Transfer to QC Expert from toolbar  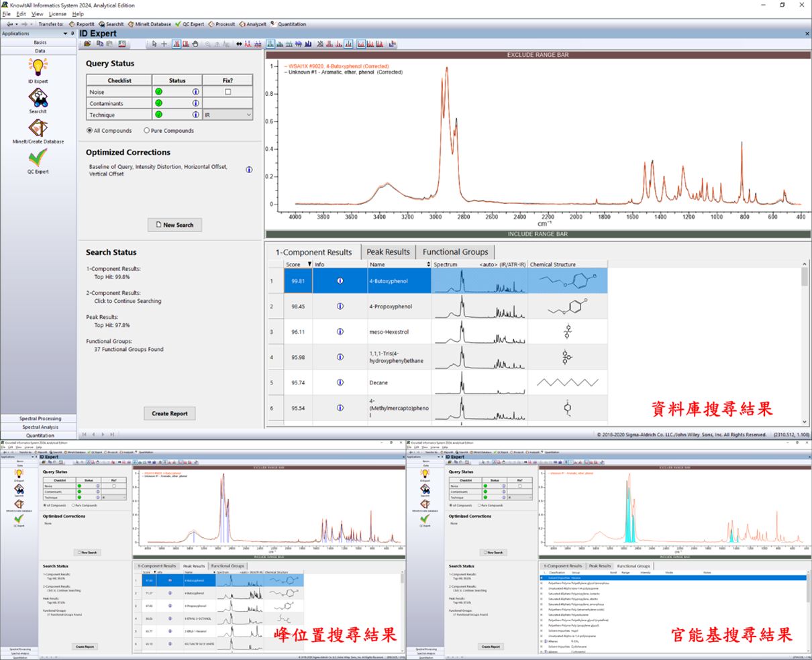pos(190,24)
